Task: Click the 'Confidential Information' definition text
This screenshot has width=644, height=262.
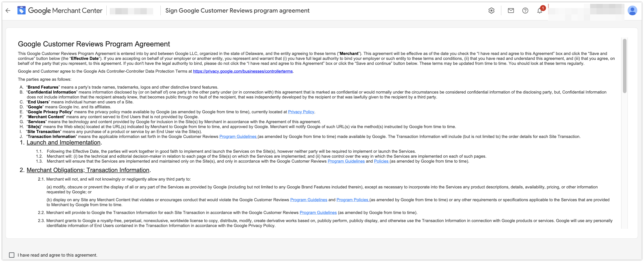Action: point(316,94)
